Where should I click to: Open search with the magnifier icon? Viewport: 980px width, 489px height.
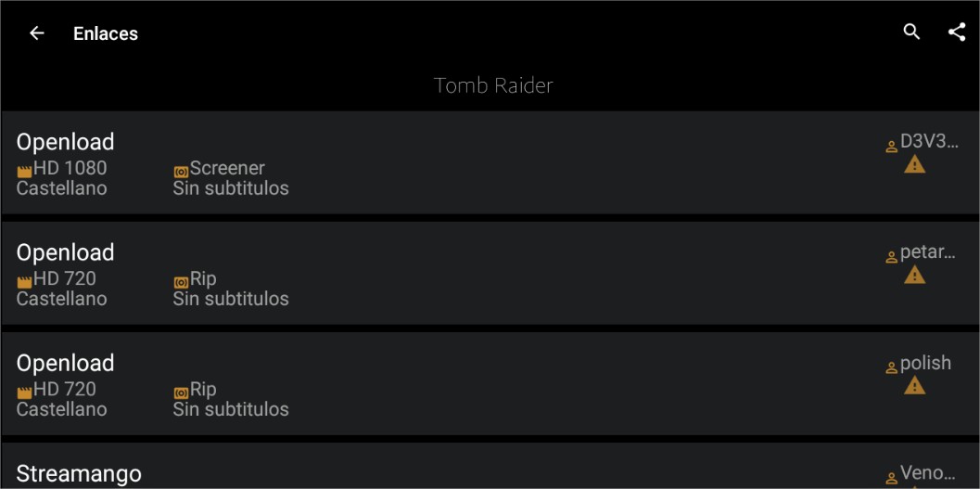[x=911, y=32]
